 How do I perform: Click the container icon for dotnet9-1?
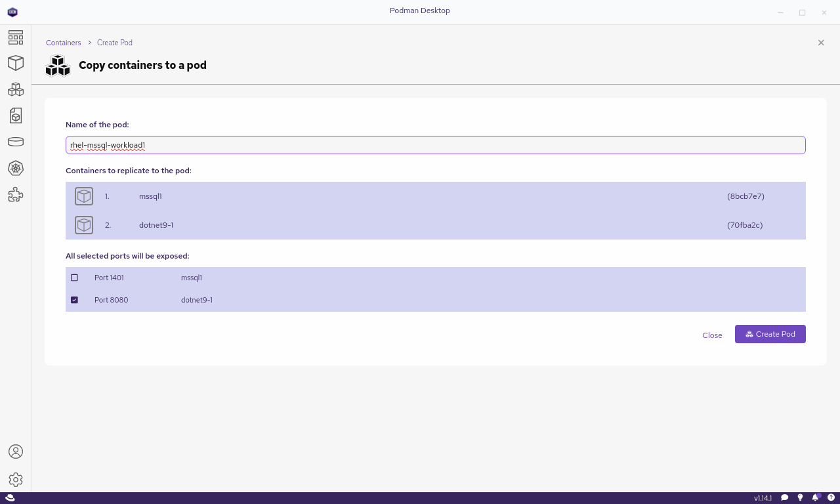coord(84,225)
